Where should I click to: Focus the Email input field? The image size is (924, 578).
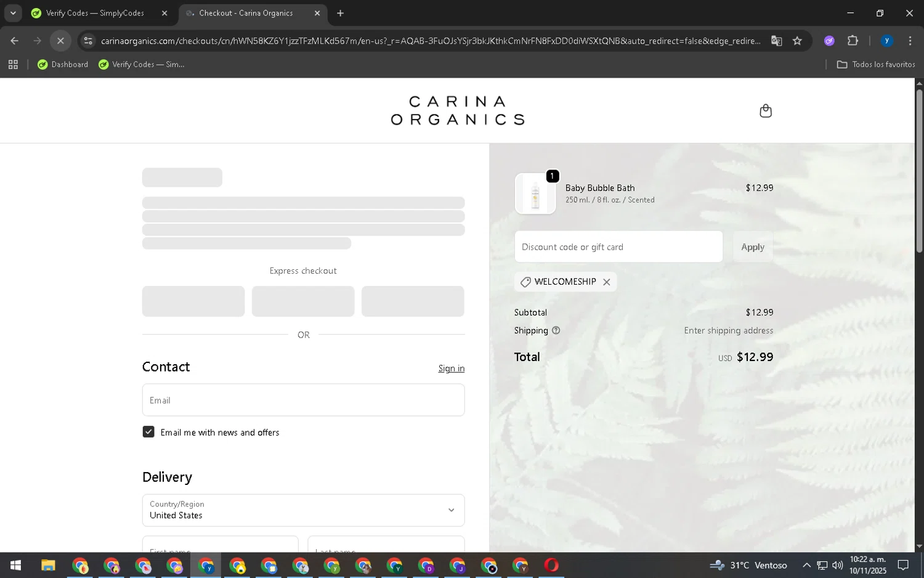click(303, 400)
